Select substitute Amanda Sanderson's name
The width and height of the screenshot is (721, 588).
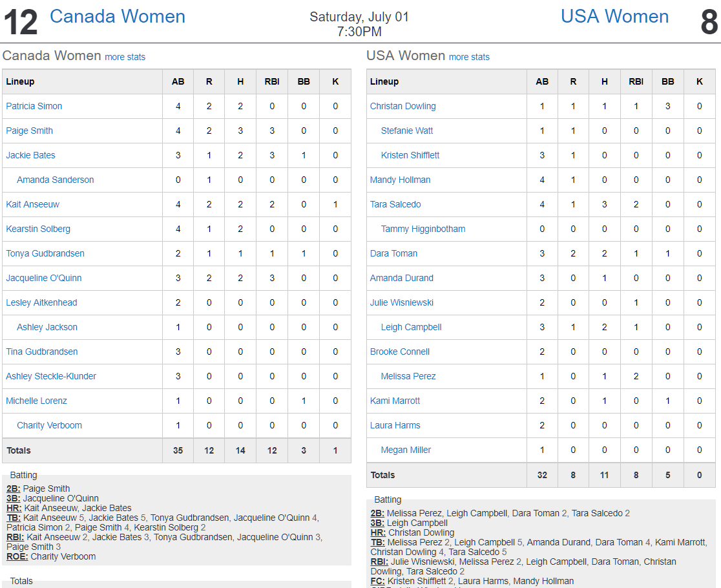[x=55, y=180]
